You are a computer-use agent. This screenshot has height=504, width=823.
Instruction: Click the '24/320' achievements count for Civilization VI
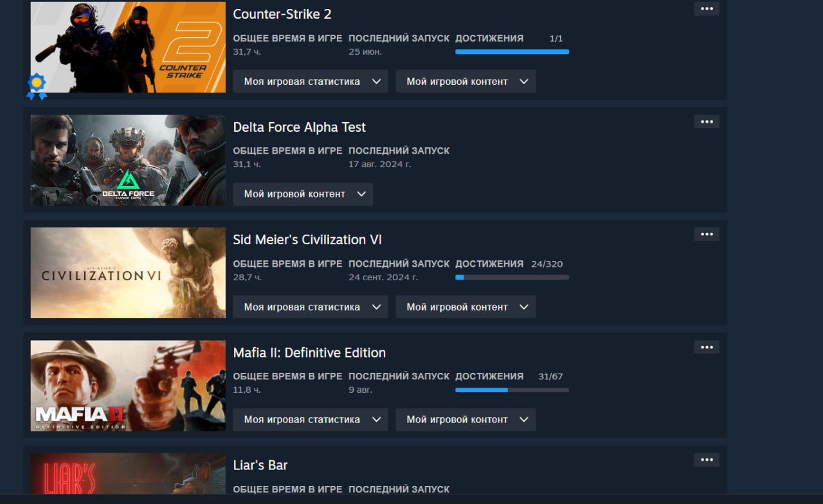click(x=547, y=264)
